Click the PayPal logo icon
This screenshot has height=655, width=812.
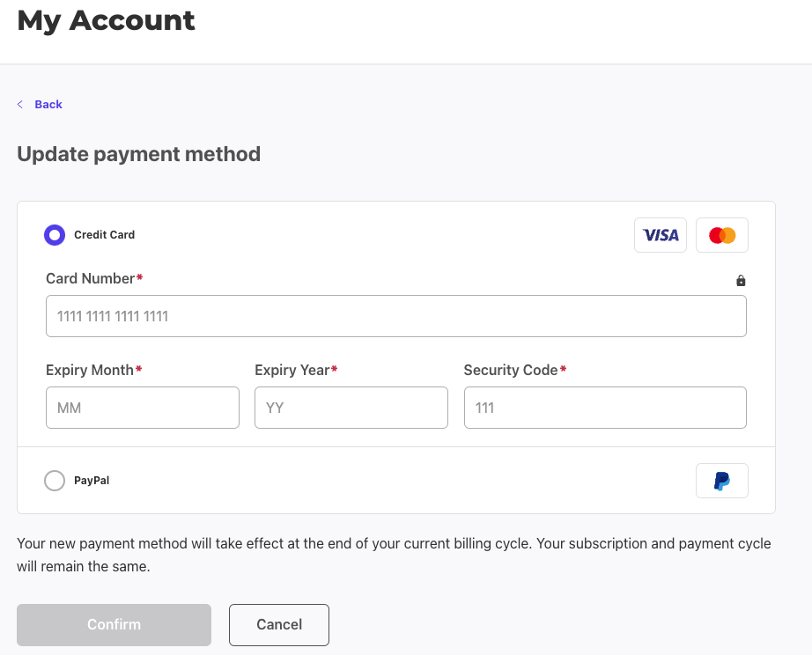[x=721, y=481]
